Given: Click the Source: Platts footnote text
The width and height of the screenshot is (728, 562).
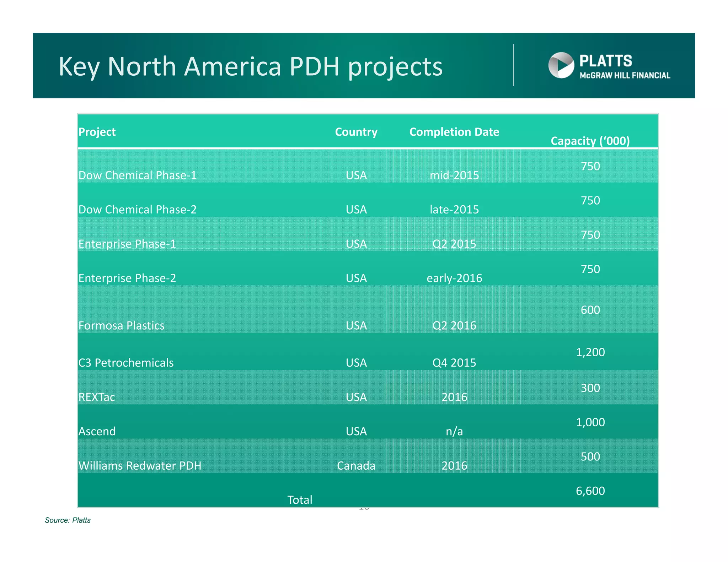Looking at the screenshot, I should coord(68,520).
